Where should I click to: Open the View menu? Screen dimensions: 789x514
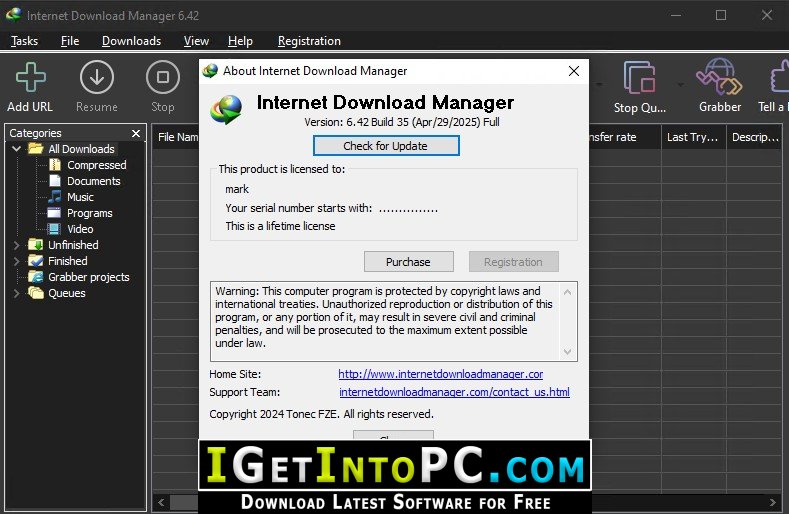point(196,41)
